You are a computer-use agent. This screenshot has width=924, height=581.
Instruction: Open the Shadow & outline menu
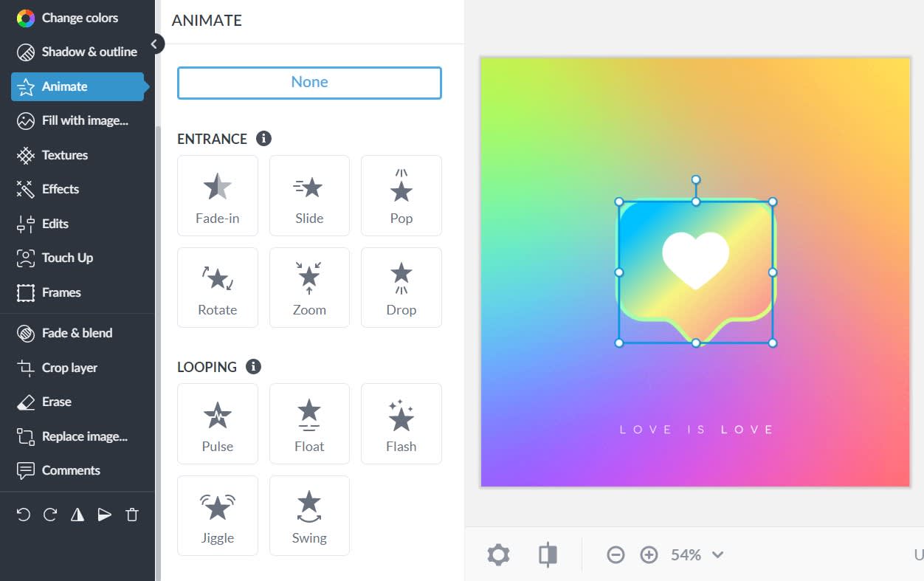tap(77, 52)
